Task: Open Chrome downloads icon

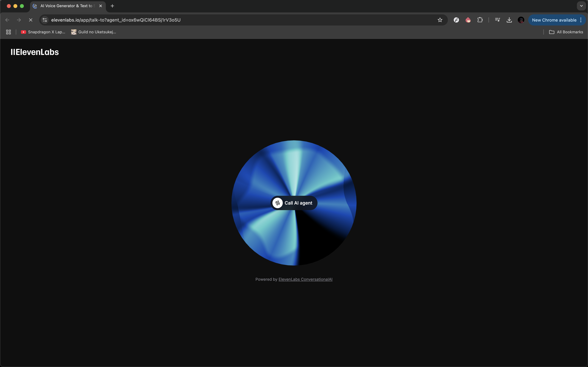Action: pyautogui.click(x=509, y=20)
